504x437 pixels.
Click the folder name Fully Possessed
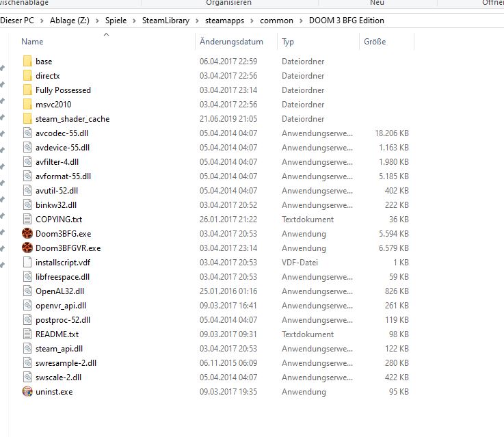click(63, 90)
